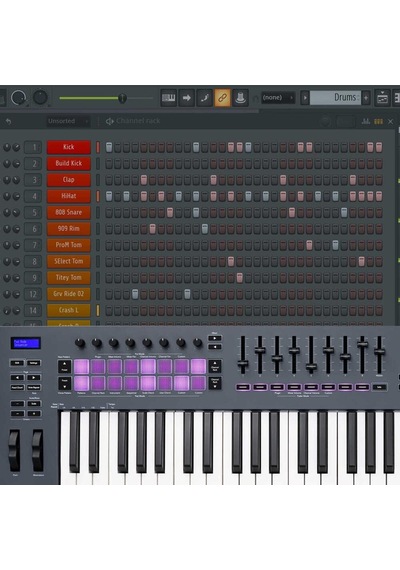Click arrow button left of Drums pattern

tap(305, 98)
